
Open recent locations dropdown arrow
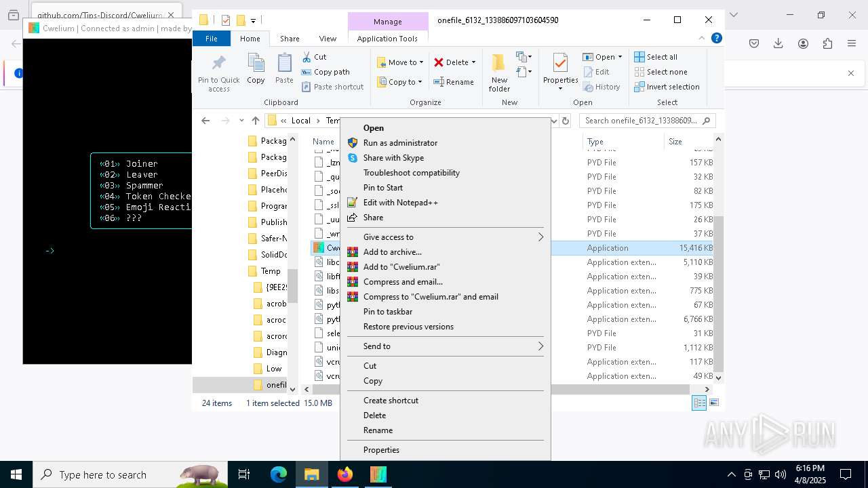[x=241, y=121]
